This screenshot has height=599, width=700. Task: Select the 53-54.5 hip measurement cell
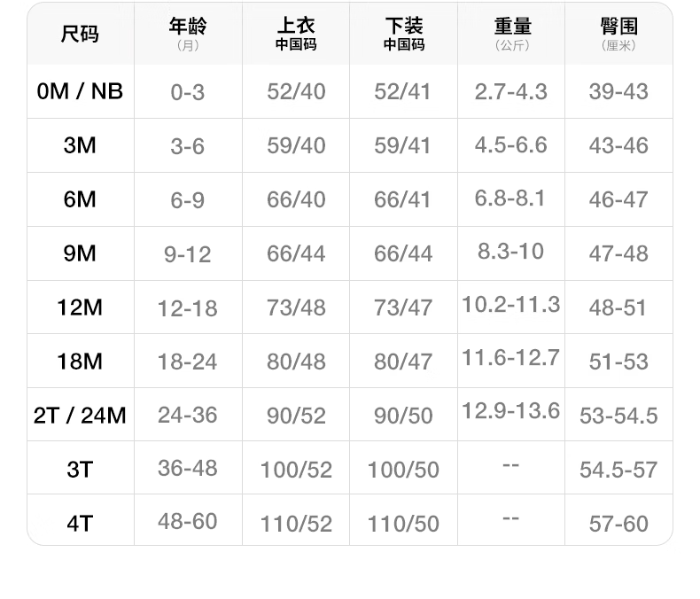tap(618, 416)
